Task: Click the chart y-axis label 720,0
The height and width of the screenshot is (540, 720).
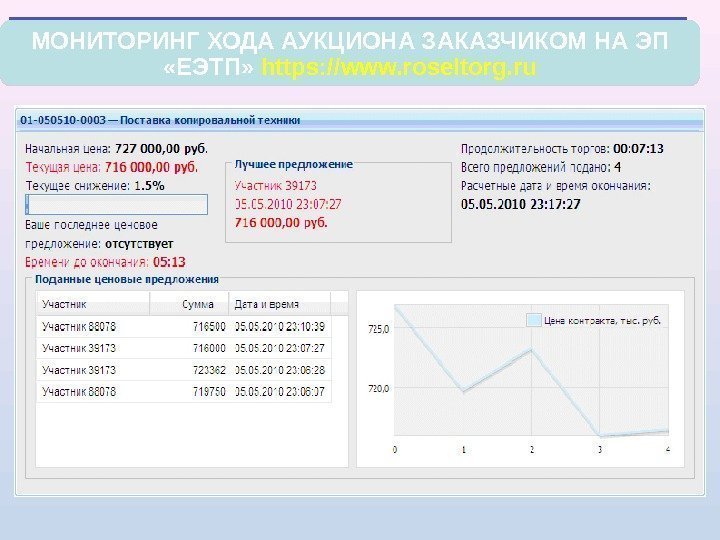Action: [378, 388]
